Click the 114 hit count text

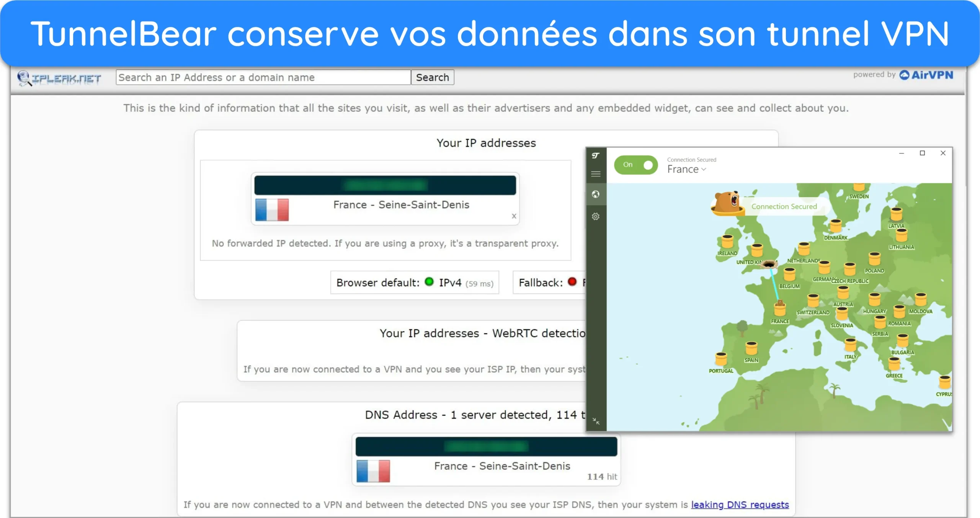coord(602,477)
